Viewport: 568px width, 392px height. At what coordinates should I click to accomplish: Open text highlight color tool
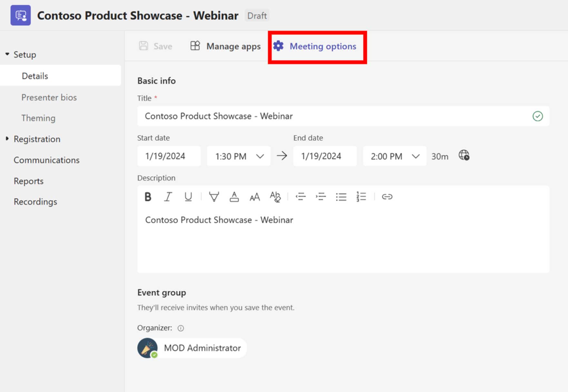[214, 197]
